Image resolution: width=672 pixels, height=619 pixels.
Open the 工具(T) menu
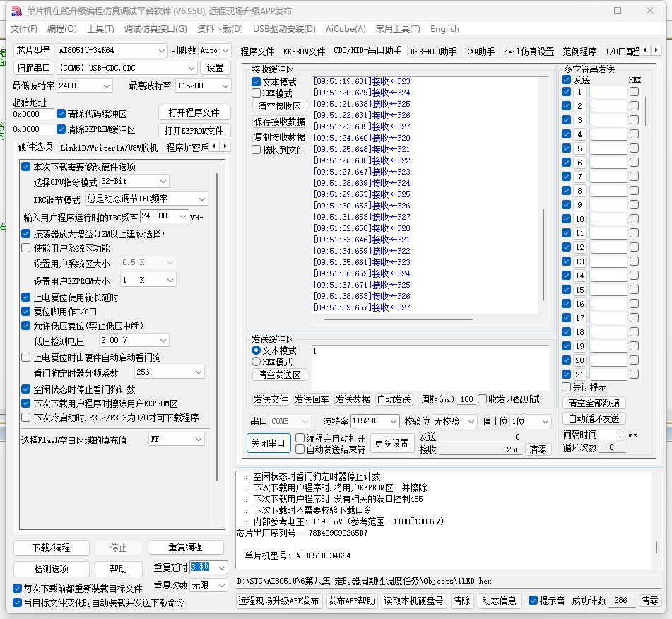101,29
